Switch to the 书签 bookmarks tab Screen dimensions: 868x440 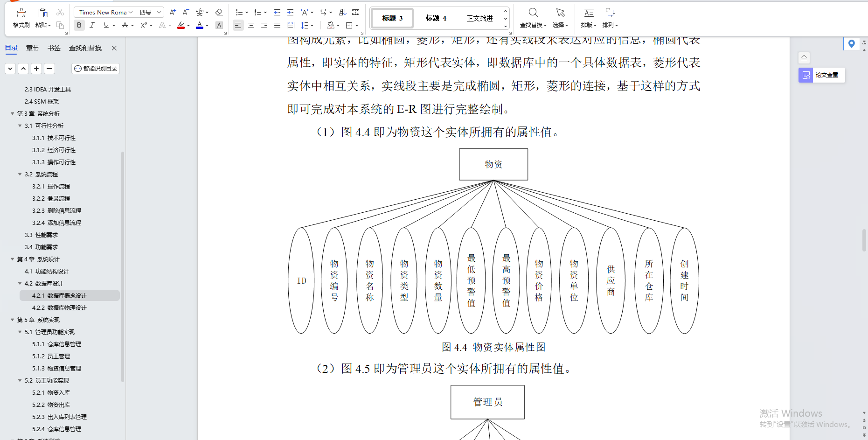coord(54,48)
